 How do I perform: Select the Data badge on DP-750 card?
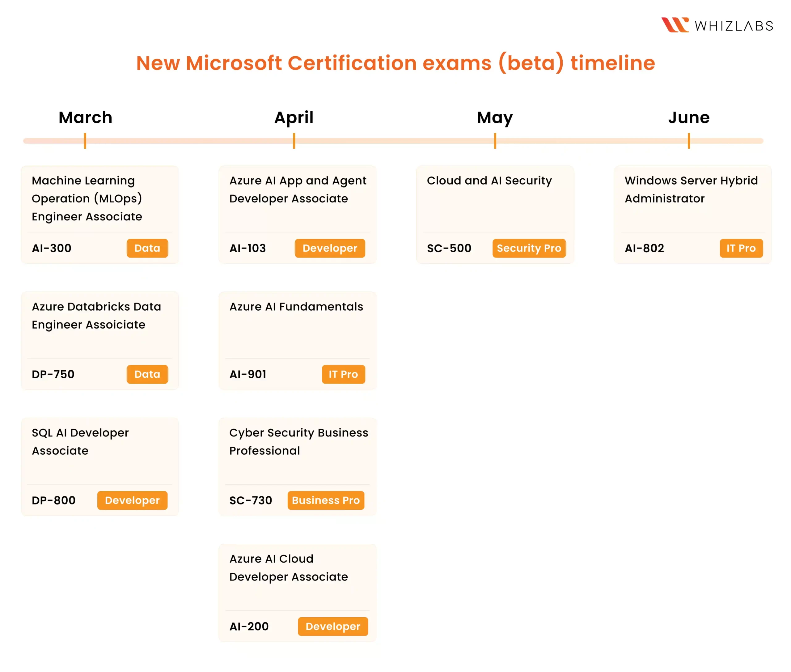click(147, 374)
